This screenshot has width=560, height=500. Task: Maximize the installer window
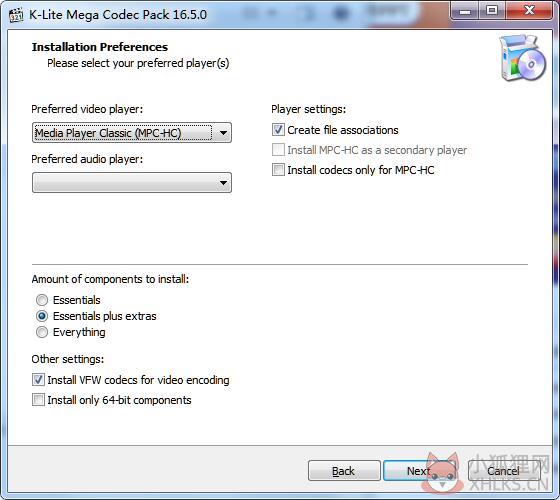(x=492, y=11)
